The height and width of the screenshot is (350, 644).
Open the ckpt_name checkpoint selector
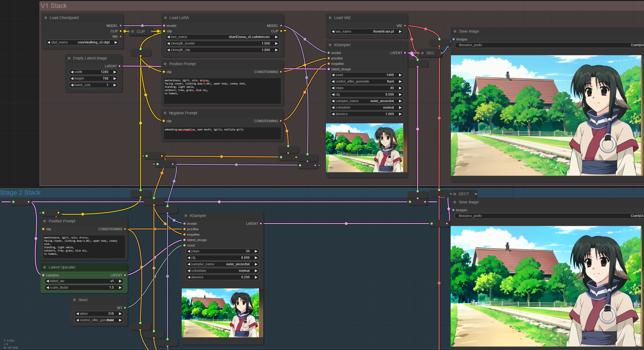(83, 42)
